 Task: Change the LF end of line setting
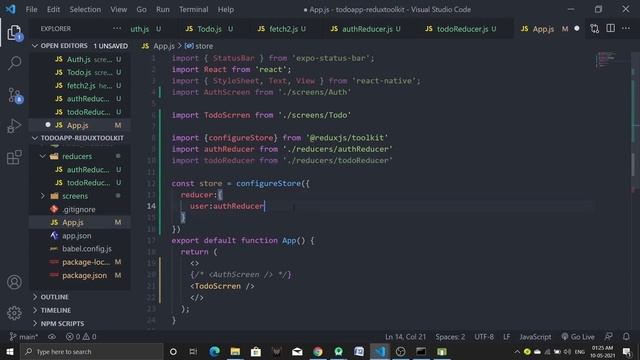(506, 337)
